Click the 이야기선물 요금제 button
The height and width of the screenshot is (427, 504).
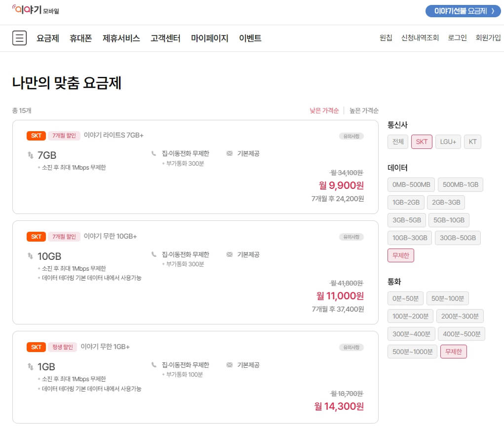pyautogui.click(x=462, y=11)
